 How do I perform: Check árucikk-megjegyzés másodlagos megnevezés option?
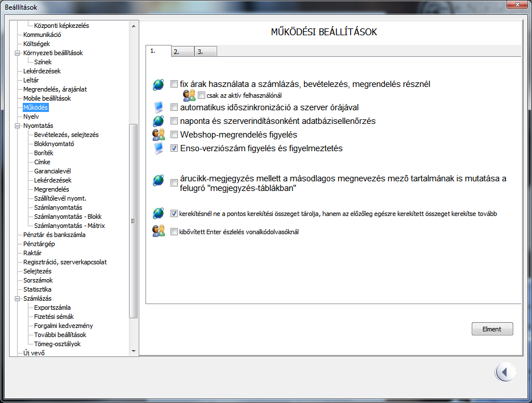click(x=174, y=183)
